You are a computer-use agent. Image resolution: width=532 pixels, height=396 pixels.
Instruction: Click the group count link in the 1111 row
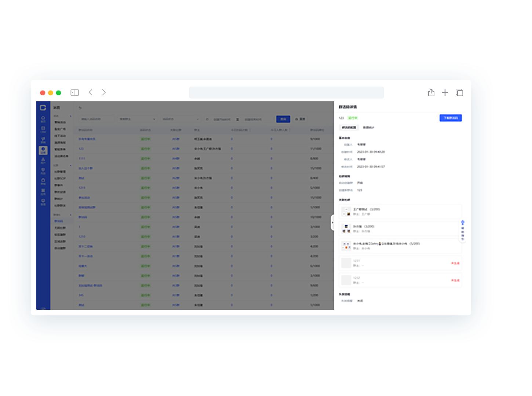click(x=176, y=158)
